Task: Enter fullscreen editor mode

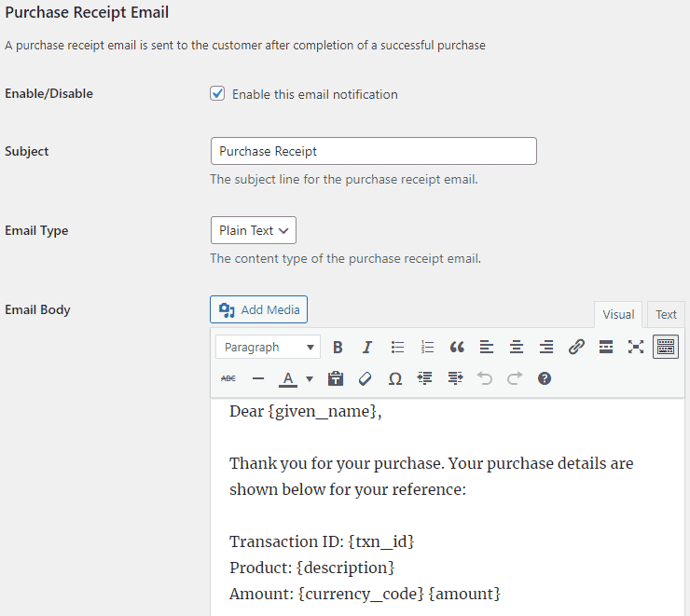Action: (x=635, y=348)
